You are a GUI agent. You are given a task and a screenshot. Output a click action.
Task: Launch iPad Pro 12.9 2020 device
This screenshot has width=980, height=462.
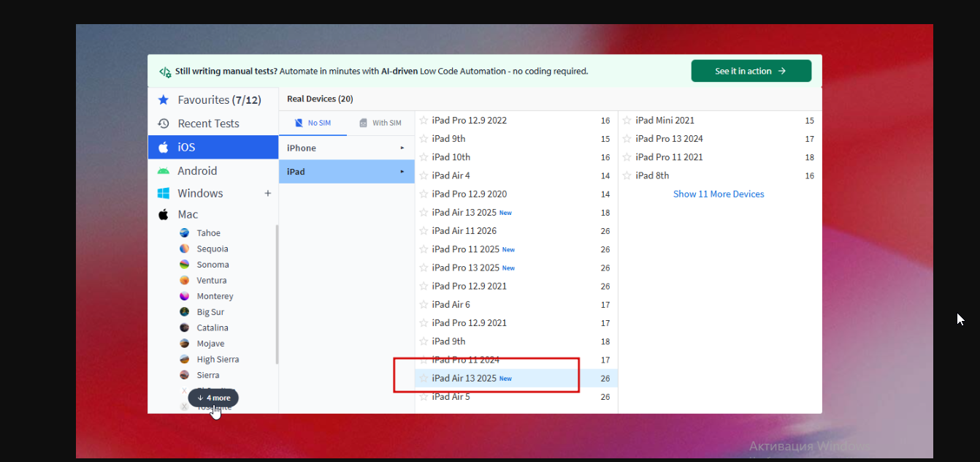pyautogui.click(x=516, y=194)
